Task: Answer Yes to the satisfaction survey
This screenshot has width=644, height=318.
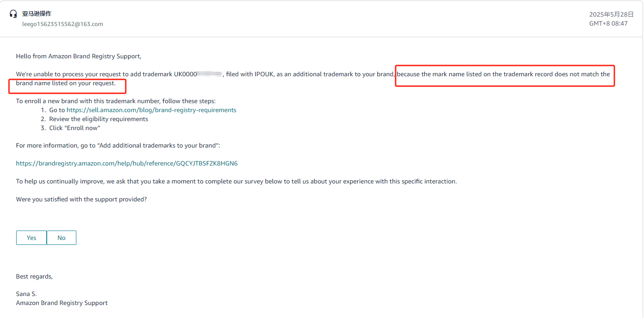Action: (31, 238)
